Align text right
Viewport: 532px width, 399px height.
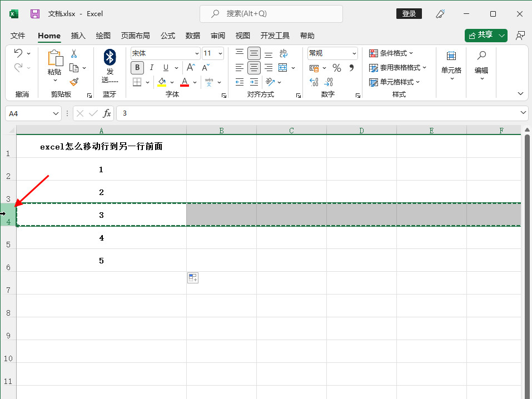point(269,68)
